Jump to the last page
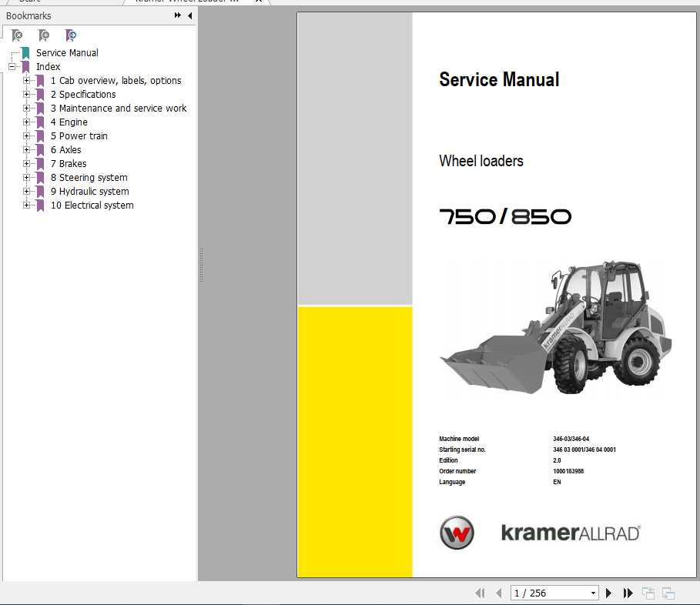700x605 pixels. coord(628,593)
